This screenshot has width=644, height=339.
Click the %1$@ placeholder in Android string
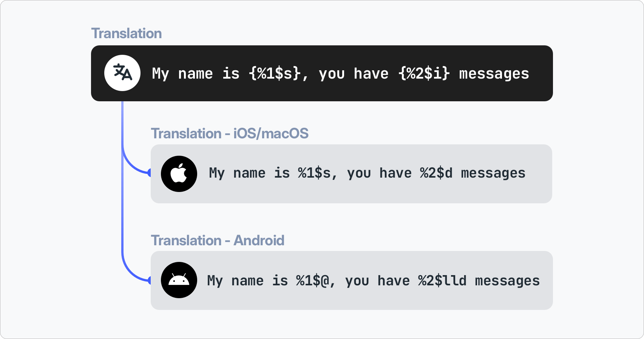pos(313,281)
